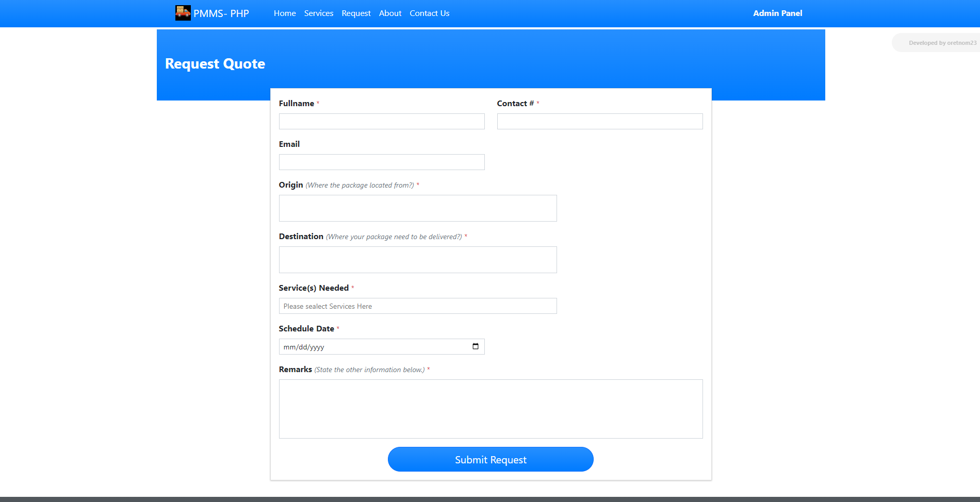Click the Destination text area
Viewport: 980px width, 502px height.
[418, 260]
